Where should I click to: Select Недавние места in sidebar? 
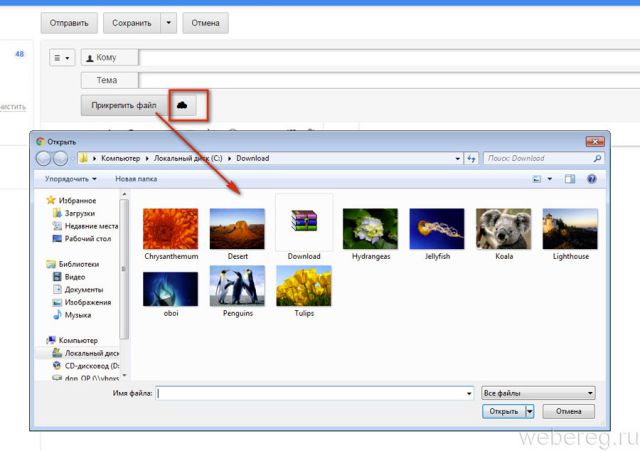point(86,226)
